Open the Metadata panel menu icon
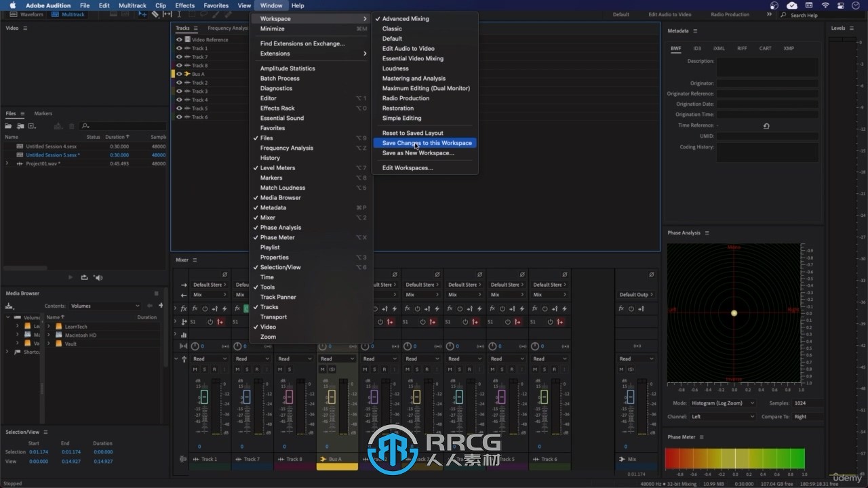 click(695, 30)
